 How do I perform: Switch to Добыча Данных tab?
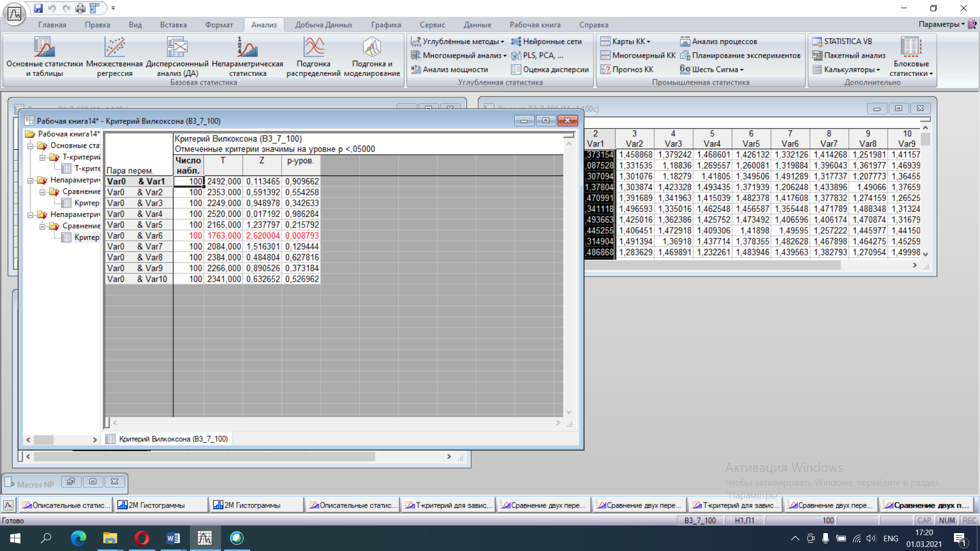tap(324, 24)
